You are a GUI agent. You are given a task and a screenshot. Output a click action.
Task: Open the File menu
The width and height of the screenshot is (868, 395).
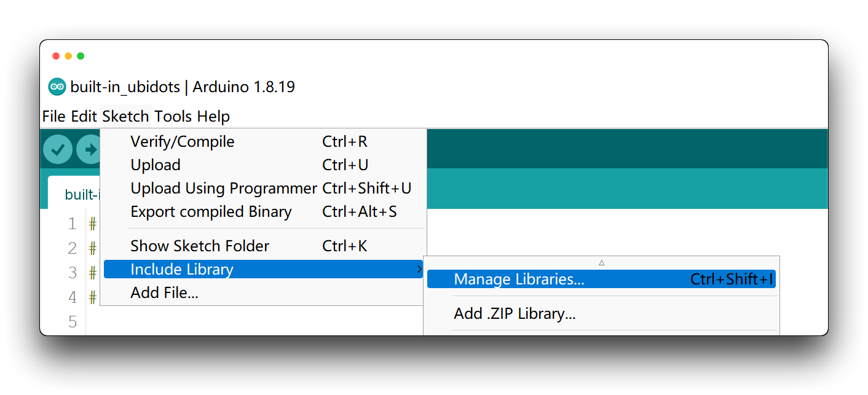(x=54, y=116)
